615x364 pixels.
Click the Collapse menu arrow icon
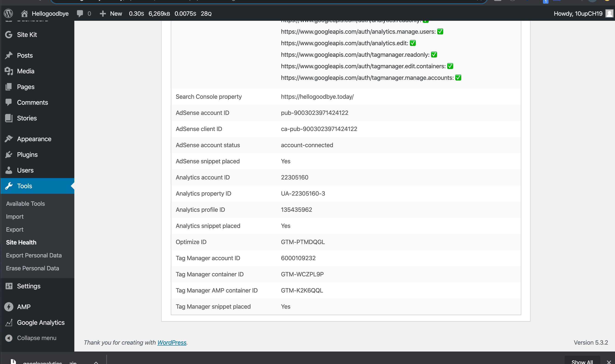pyautogui.click(x=9, y=338)
